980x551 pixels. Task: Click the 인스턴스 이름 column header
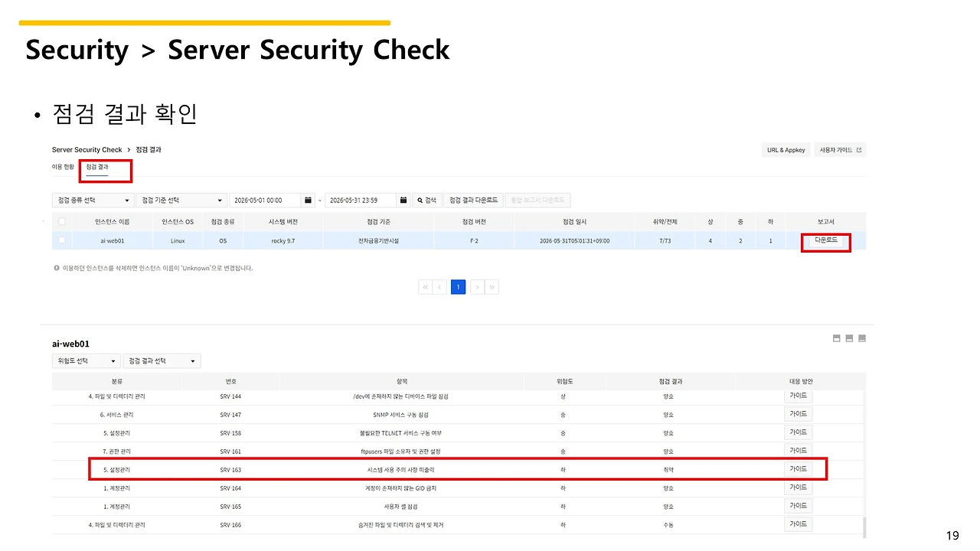tap(112, 222)
